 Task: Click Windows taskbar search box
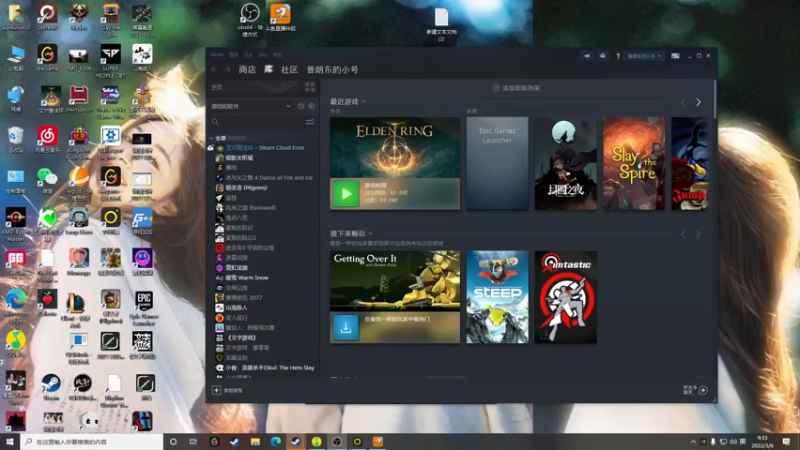point(92,442)
